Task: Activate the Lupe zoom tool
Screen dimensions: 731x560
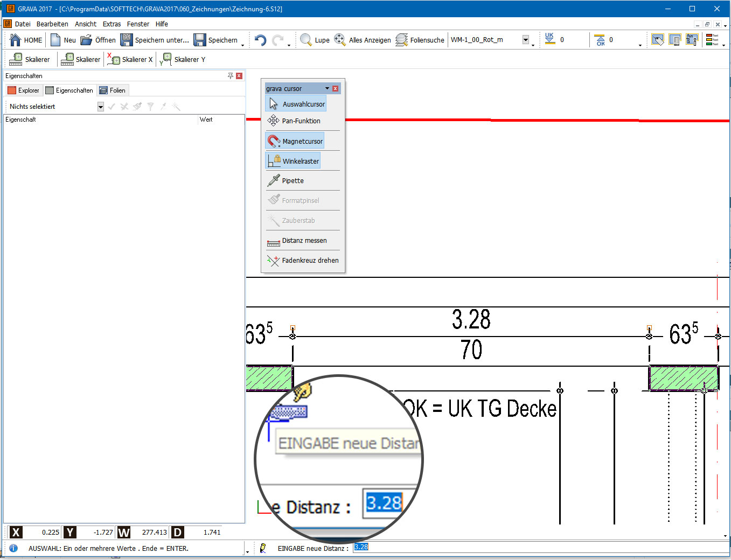Action: (x=315, y=40)
